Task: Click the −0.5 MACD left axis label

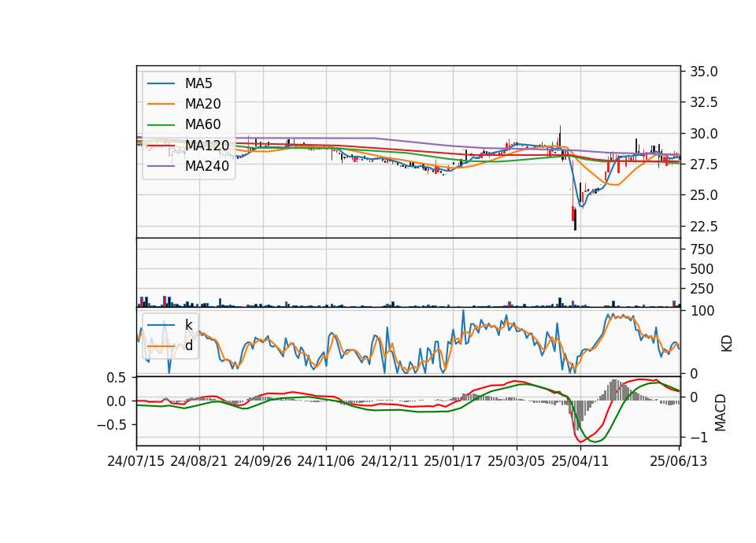Action: click(x=112, y=425)
